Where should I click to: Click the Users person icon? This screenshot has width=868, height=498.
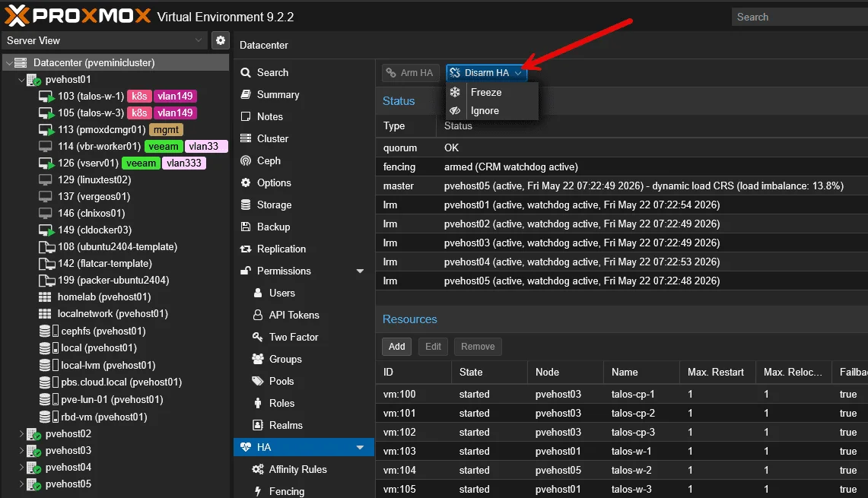click(x=258, y=293)
